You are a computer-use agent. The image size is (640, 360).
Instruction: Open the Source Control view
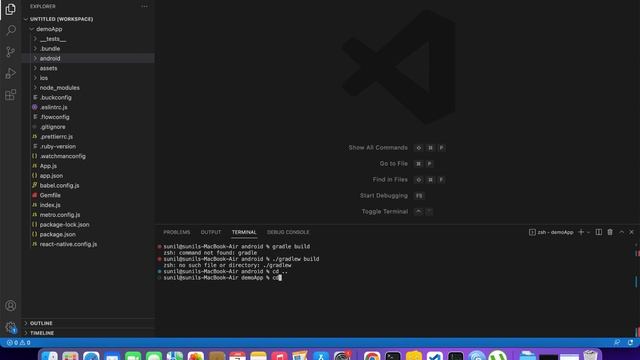click(11, 52)
